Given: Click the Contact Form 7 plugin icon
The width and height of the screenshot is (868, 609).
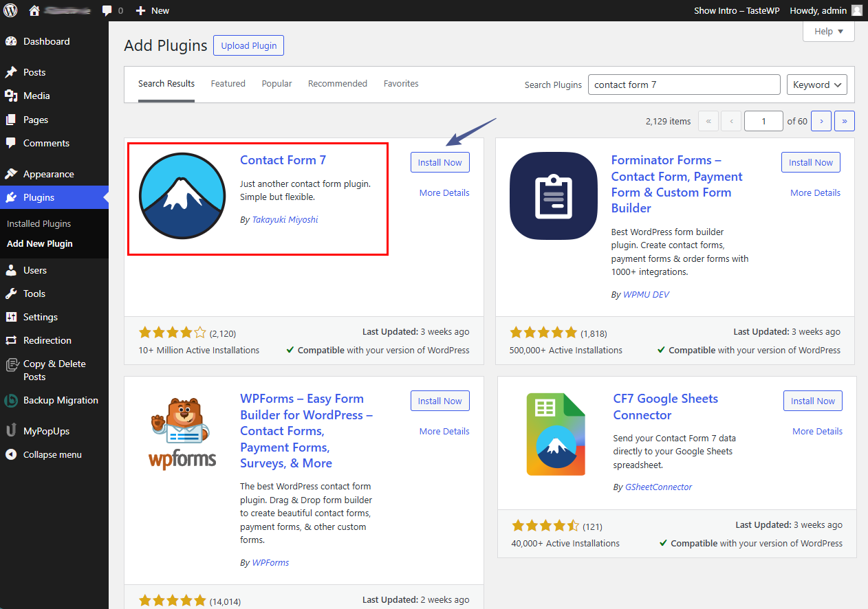Looking at the screenshot, I should [182, 196].
